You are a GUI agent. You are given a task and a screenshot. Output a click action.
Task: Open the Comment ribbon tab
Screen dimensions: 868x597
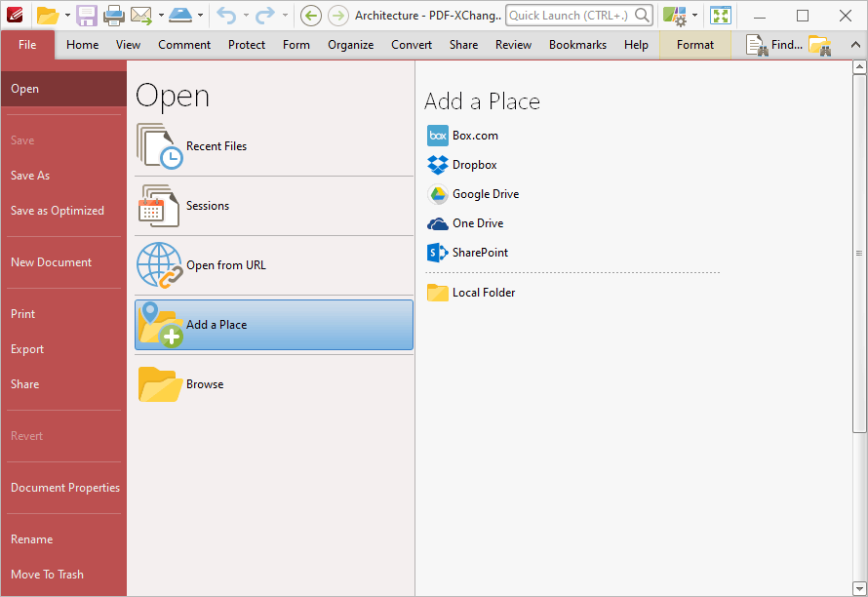[184, 45]
